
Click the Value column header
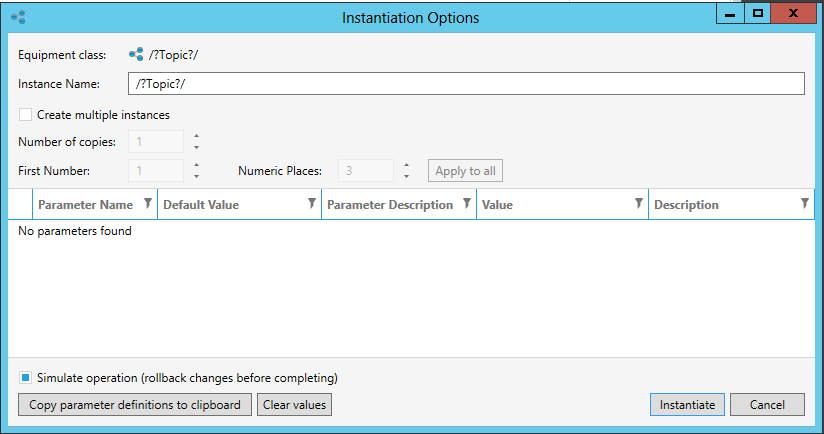coord(550,205)
